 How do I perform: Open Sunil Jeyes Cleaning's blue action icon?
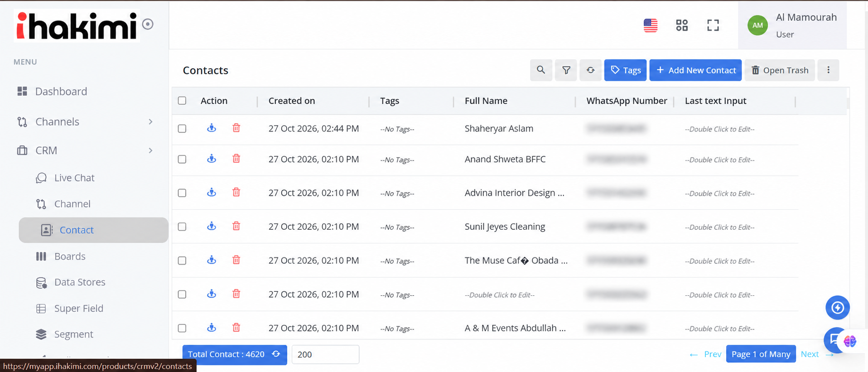pos(212,226)
